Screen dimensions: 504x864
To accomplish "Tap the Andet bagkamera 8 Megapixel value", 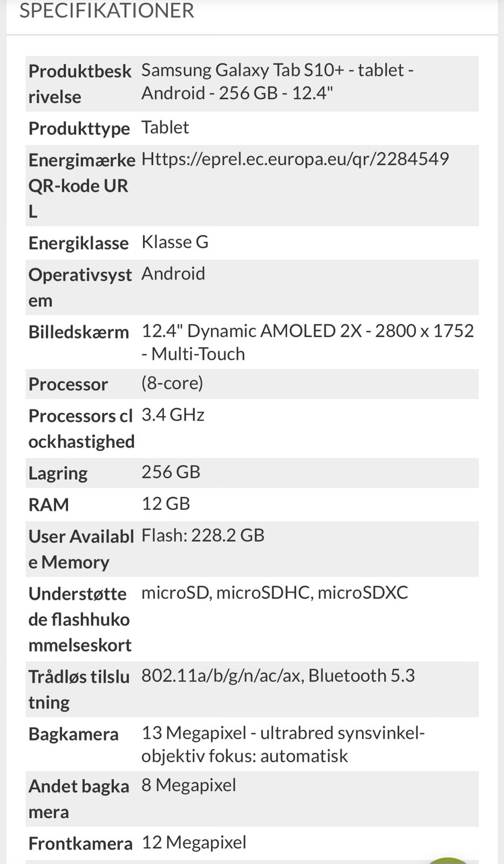I will click(189, 785).
